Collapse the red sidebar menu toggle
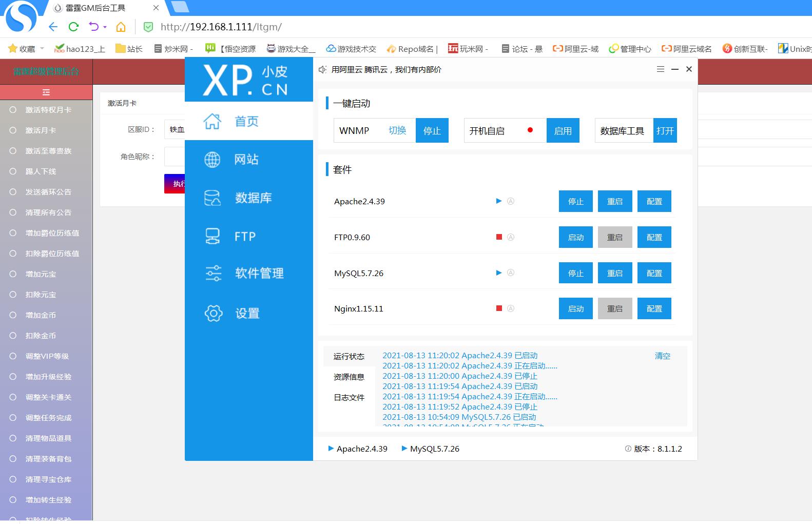The width and height of the screenshot is (812, 524). coord(46,92)
